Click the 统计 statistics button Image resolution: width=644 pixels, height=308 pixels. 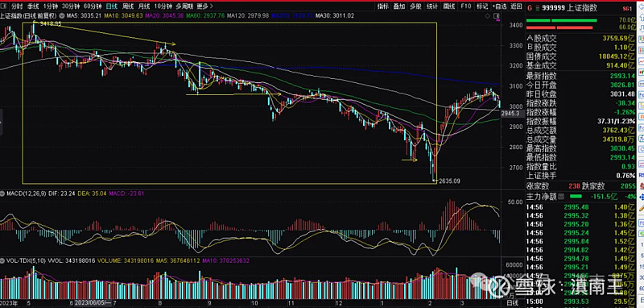pos(432,6)
